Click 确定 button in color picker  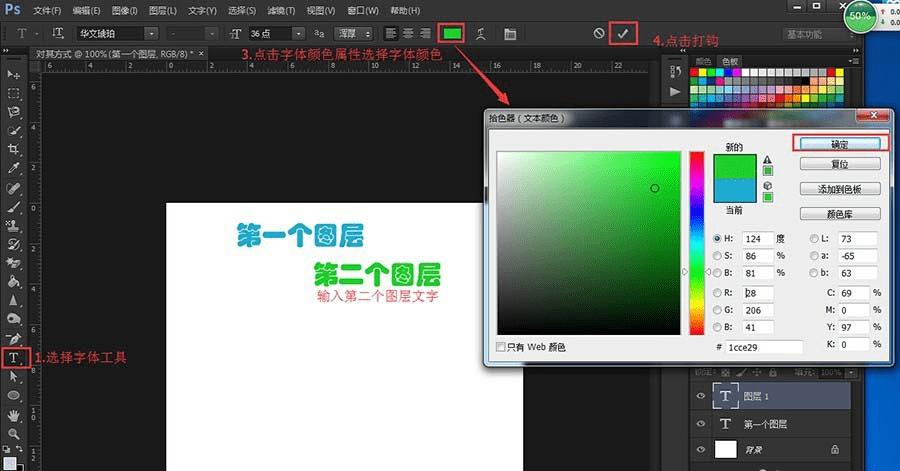point(840,144)
